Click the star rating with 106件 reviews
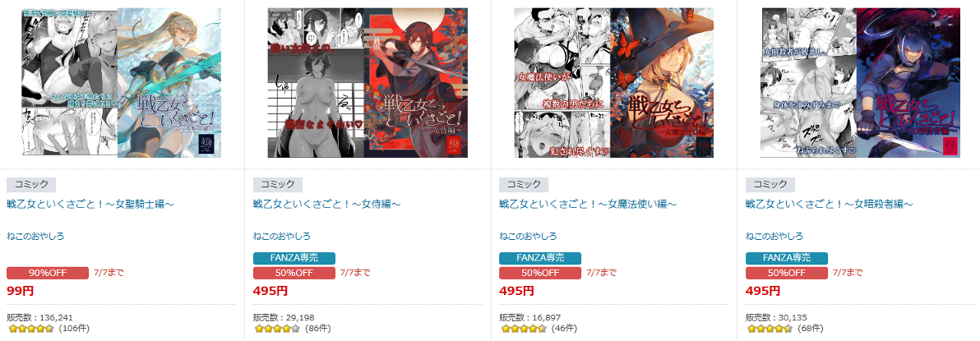Screen dimensions: 980x341 coord(31,329)
